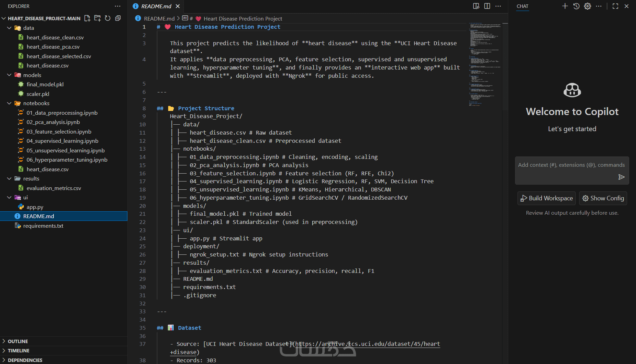The image size is (636, 364).
Task: Click the pickle file icon of scaler.pkl
Action: (21, 94)
